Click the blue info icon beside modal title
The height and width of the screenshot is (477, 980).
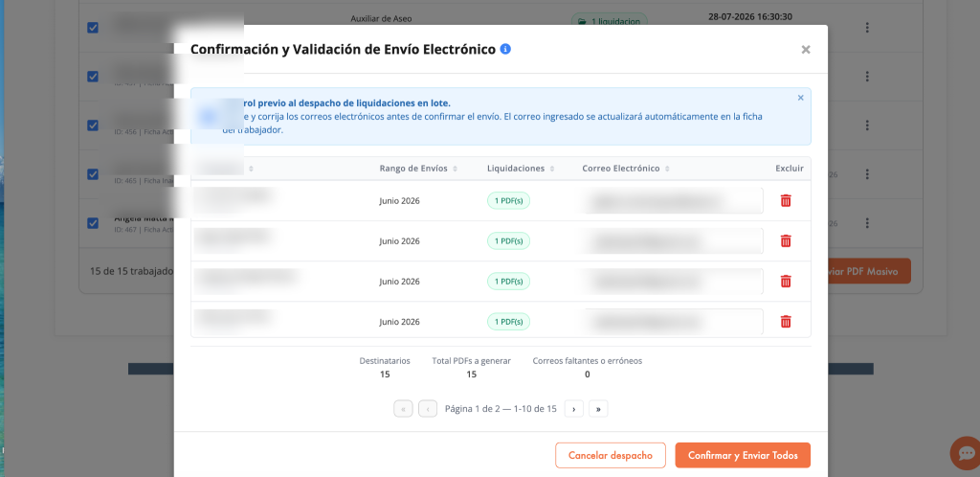click(x=505, y=49)
